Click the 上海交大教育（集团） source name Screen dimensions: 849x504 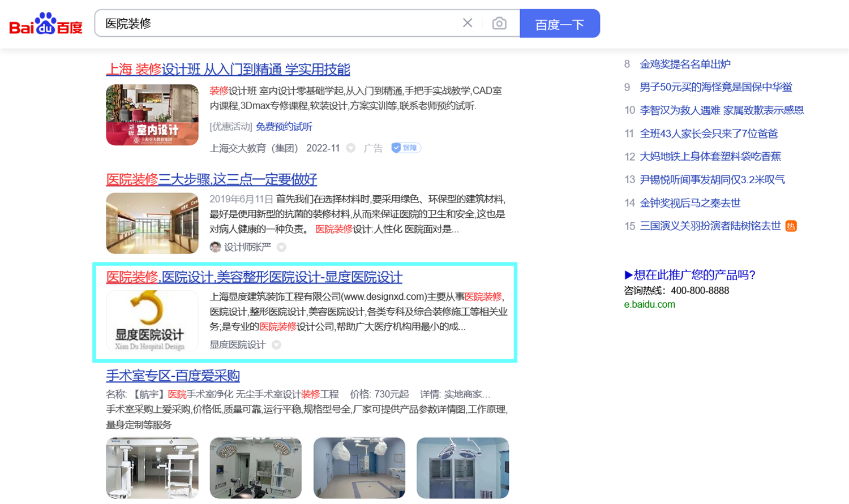(254, 148)
